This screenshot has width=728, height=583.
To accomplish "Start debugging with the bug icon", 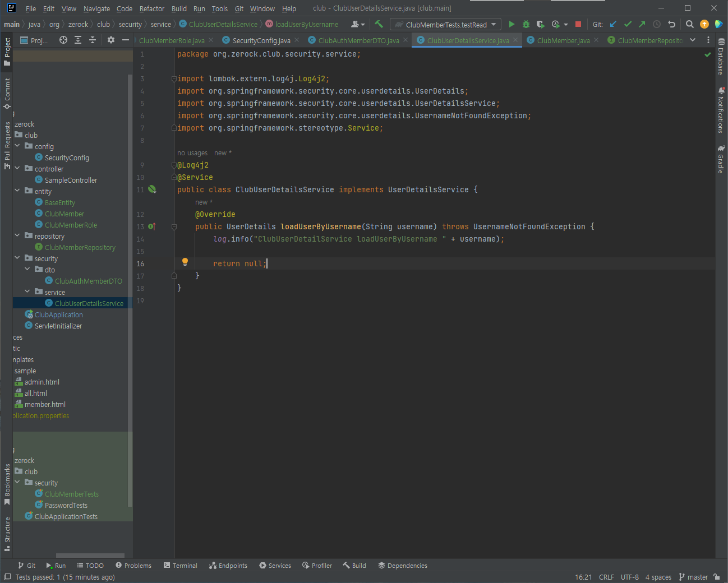I will pyautogui.click(x=526, y=24).
